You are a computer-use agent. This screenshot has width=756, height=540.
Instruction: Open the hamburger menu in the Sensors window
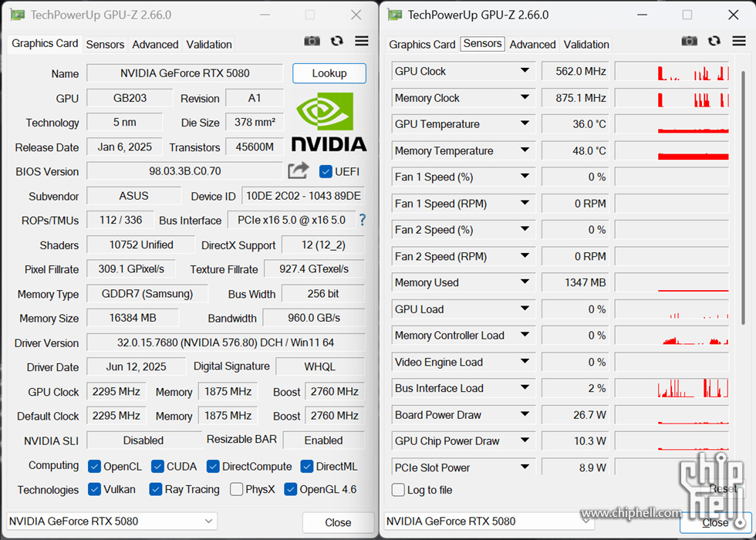[739, 41]
